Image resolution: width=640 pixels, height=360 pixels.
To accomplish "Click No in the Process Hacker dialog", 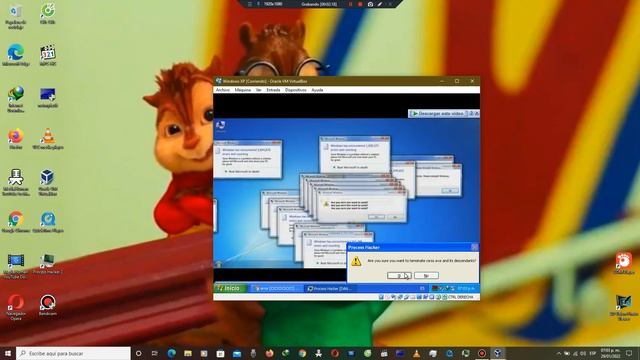I will (x=426, y=276).
